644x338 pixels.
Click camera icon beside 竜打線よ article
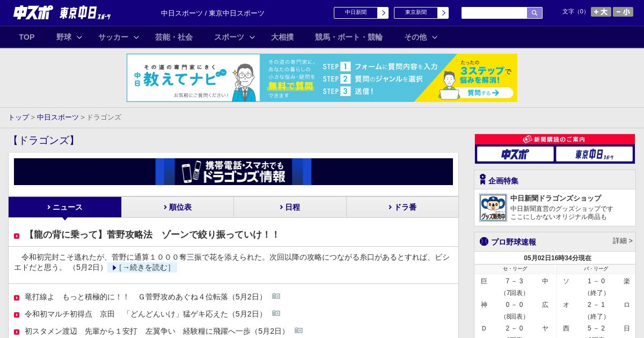coord(276,296)
